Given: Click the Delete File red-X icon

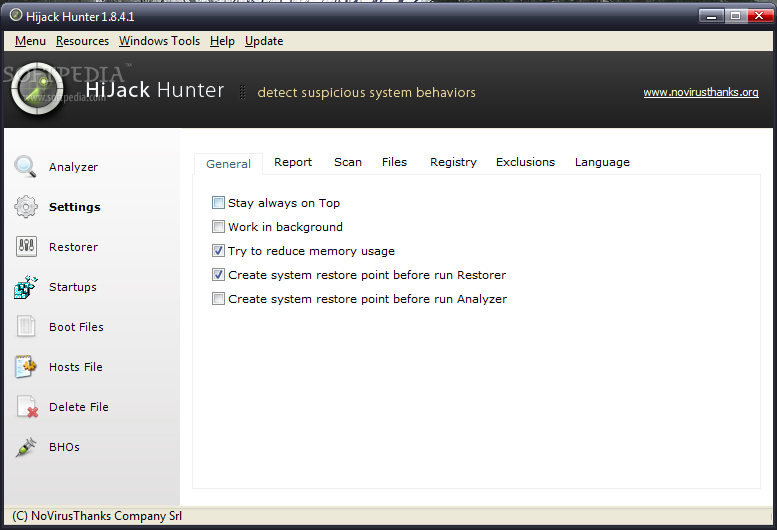Looking at the screenshot, I should tap(27, 407).
